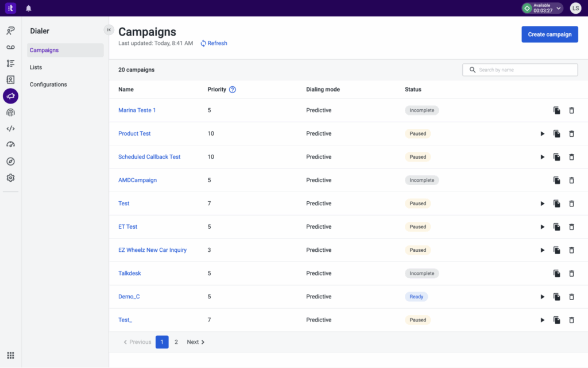Duplicate the Marina Teste 1 campaign
The width and height of the screenshot is (588, 368).
[556, 110]
